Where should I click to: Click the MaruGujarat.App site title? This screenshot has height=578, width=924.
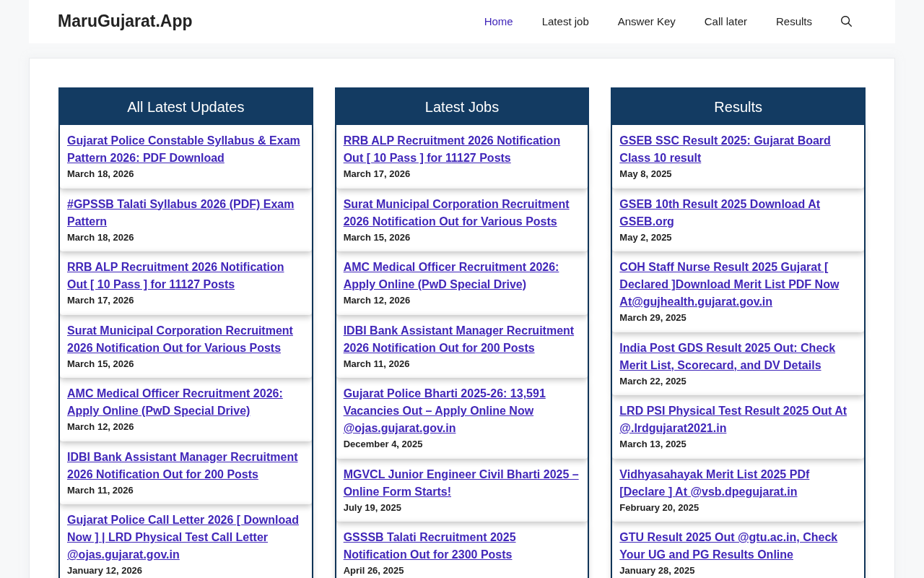coord(125,22)
